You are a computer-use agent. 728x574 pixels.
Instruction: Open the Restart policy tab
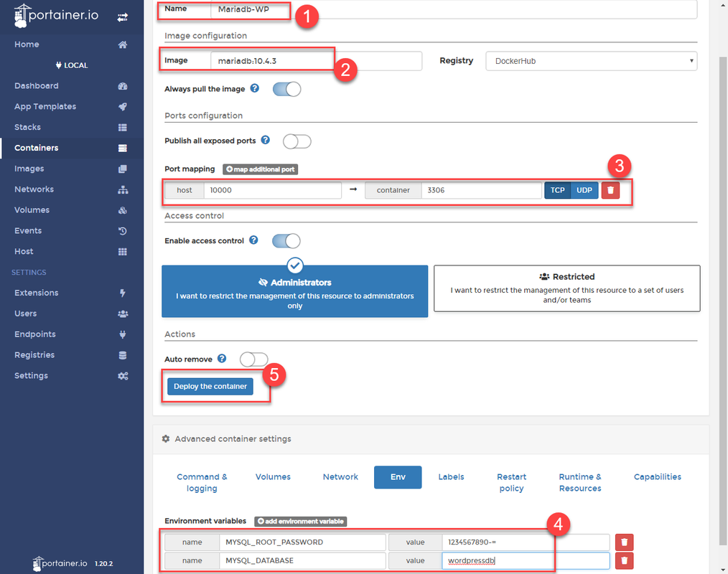(511, 482)
